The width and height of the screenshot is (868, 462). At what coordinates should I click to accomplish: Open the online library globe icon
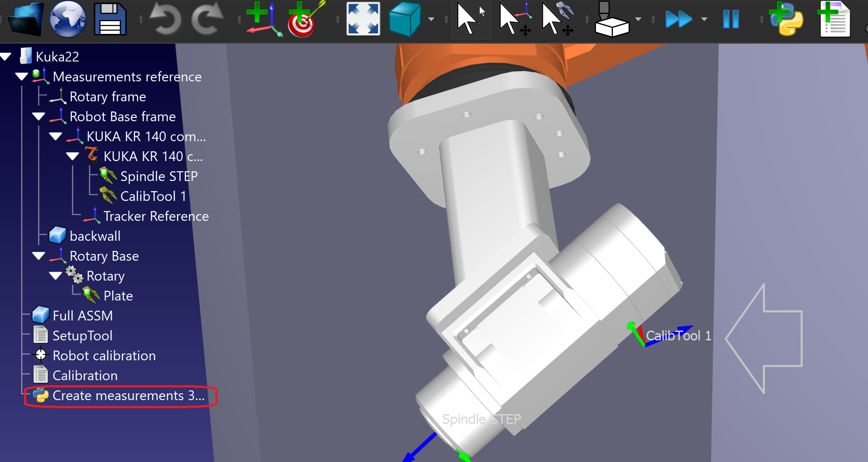pos(68,19)
